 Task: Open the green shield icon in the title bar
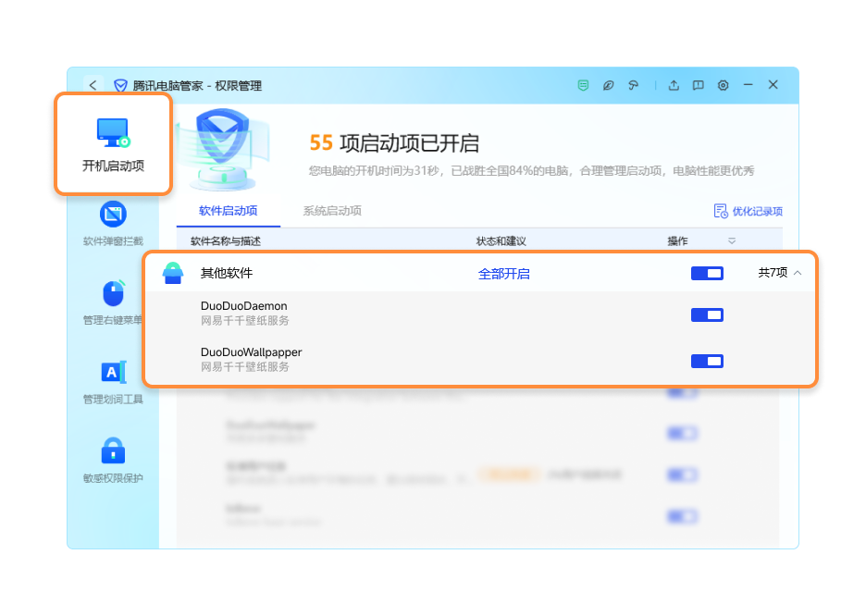pos(583,85)
